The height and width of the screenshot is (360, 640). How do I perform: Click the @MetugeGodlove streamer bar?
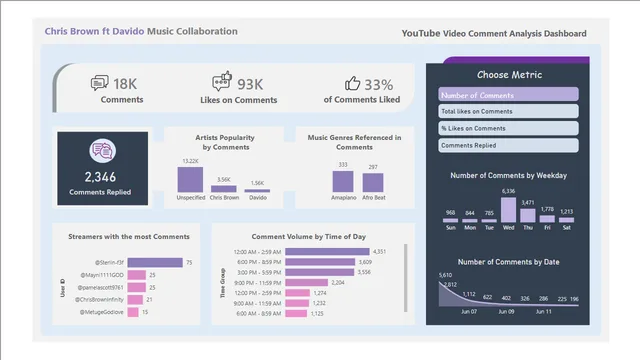[x=133, y=312]
